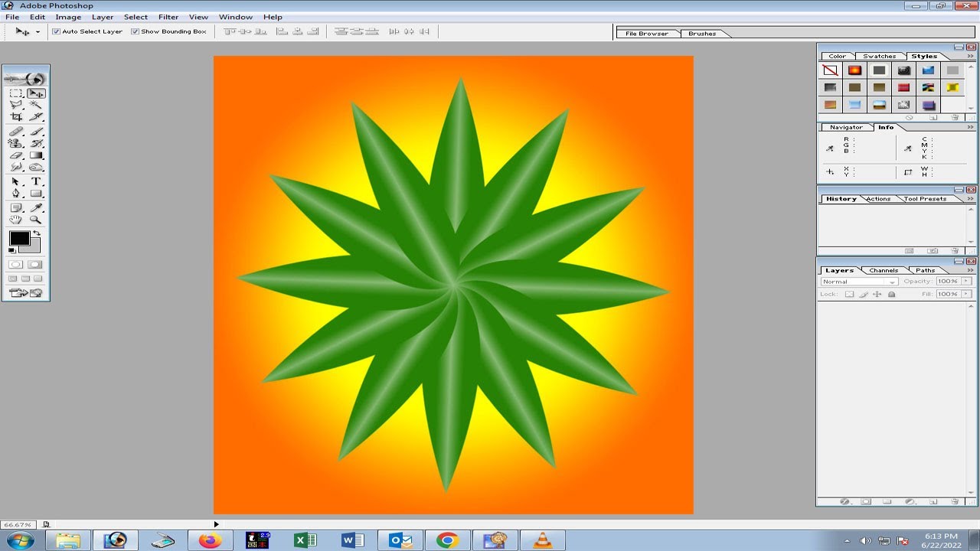Click trash icon in Layers panel
Screen dimensions: 980x551
955,502
